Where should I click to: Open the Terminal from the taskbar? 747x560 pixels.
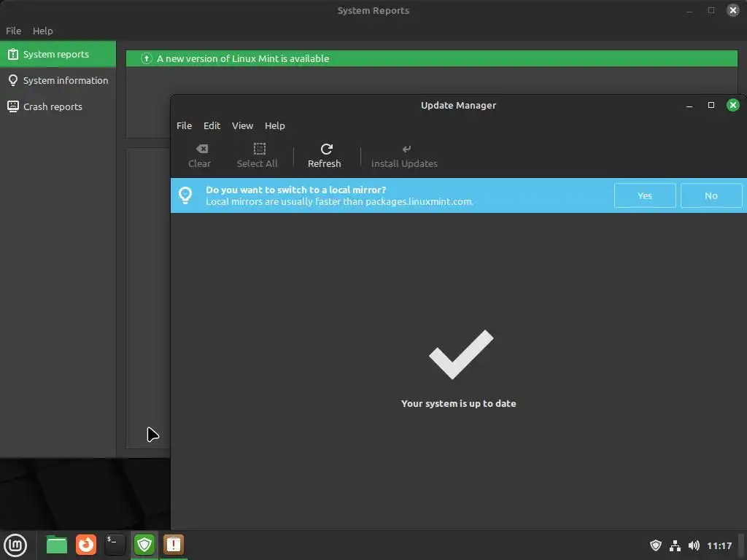(x=115, y=545)
